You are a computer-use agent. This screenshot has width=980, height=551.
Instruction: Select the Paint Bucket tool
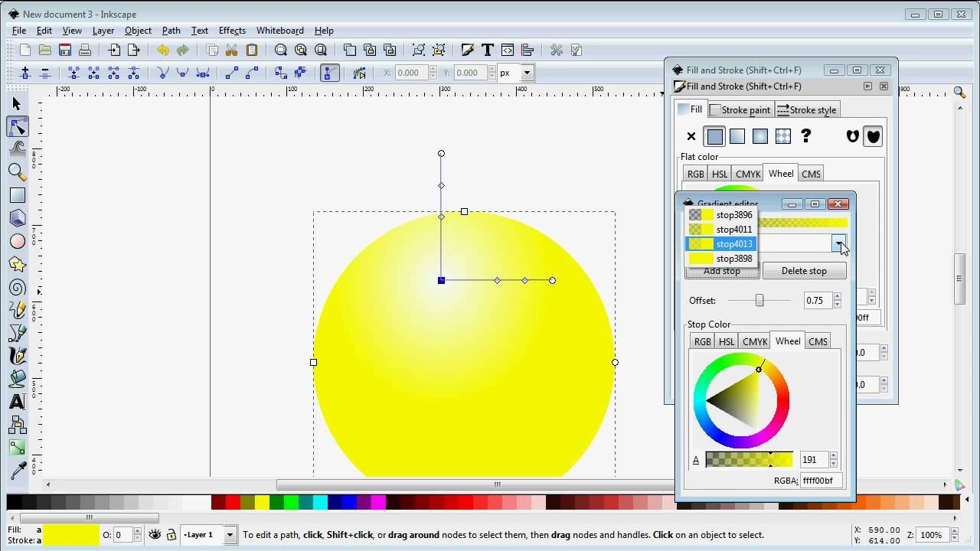17,379
